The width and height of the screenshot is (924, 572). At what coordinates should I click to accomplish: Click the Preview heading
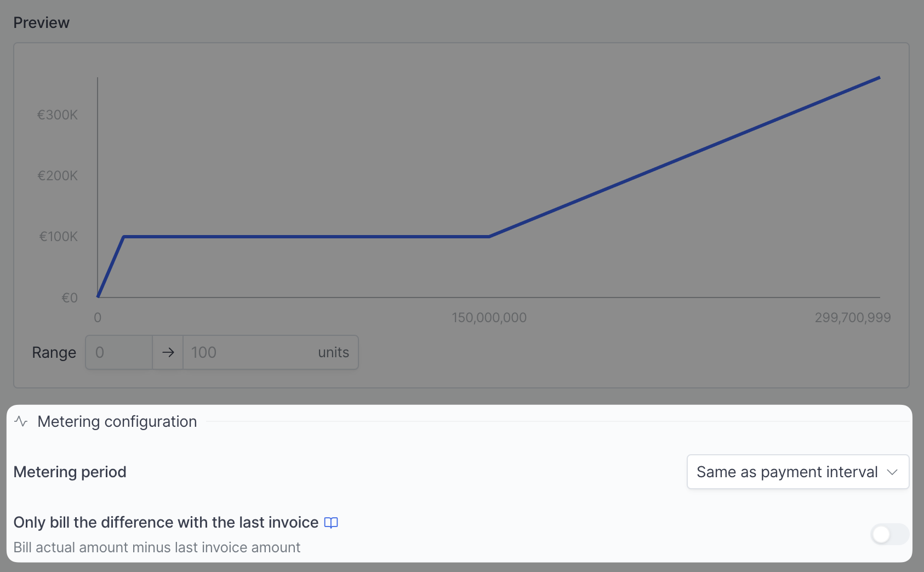41,22
